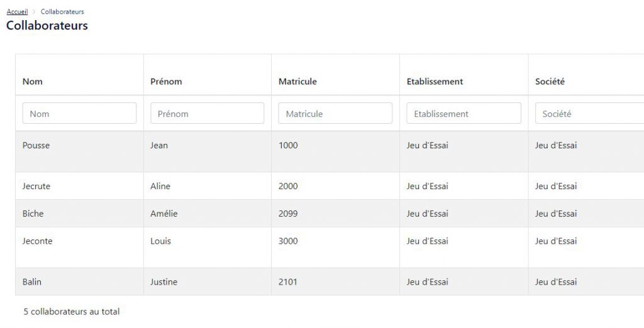Focus the Nom filter field
Viewport: 644px width, 328px height.
79,113
